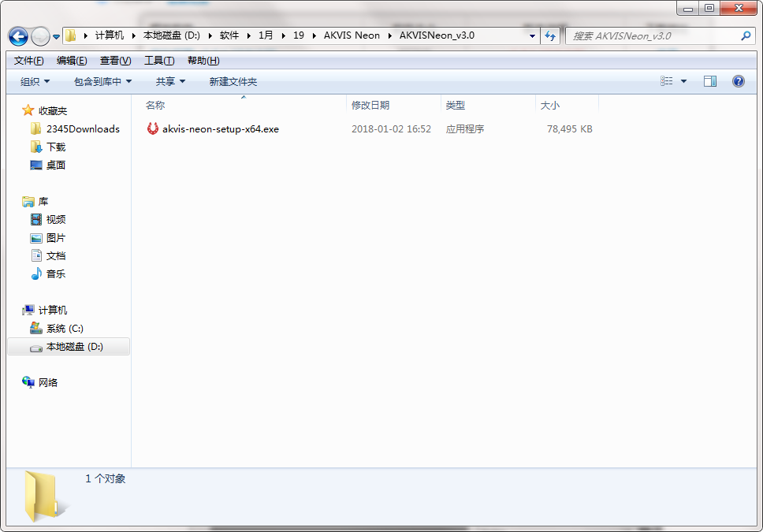763x532 pixels.
Task: Open the 文件(F) menu
Action: (28, 61)
